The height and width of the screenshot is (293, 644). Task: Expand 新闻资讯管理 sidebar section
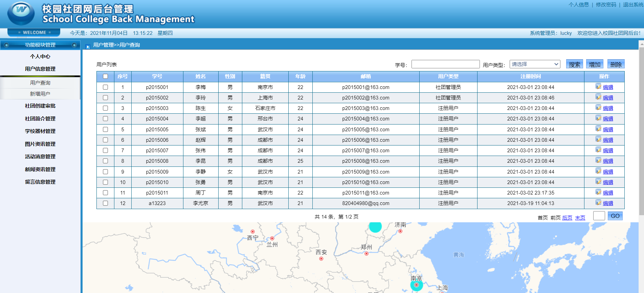coord(40,170)
